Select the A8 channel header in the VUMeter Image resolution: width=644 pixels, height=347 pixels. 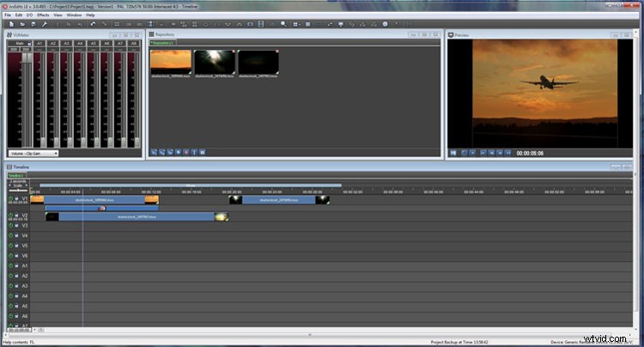pos(134,43)
